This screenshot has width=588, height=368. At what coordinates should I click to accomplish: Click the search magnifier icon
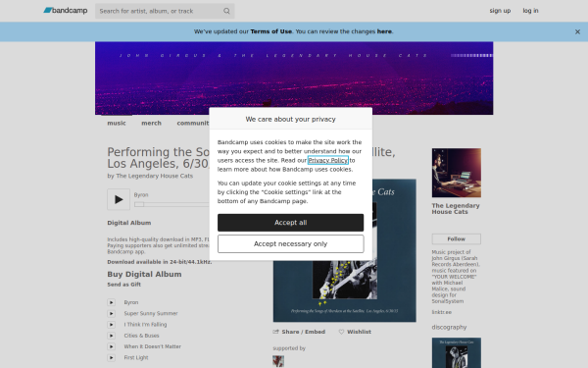click(x=226, y=11)
